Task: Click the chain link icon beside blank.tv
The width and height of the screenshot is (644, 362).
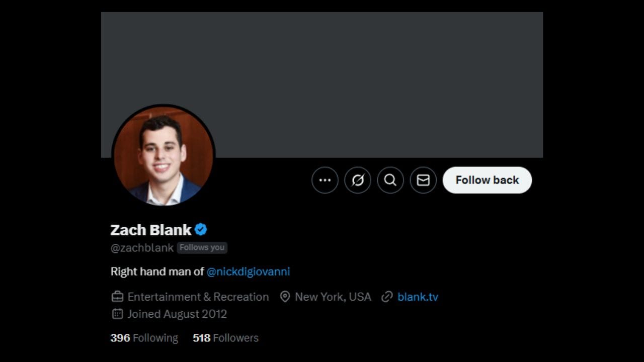Action: click(x=386, y=297)
